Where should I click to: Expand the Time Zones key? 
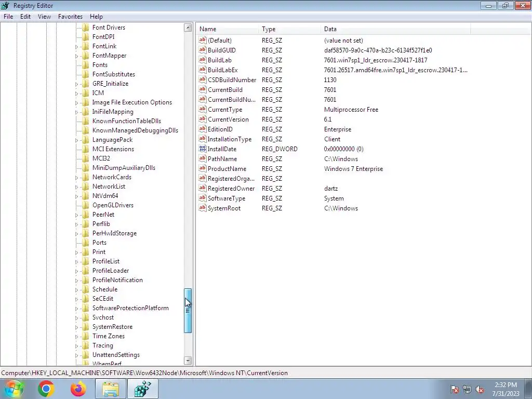point(76,337)
